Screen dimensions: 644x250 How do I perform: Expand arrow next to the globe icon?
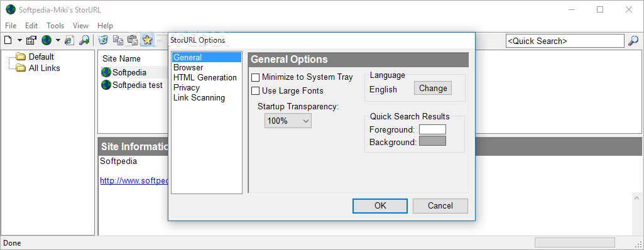[x=58, y=40]
